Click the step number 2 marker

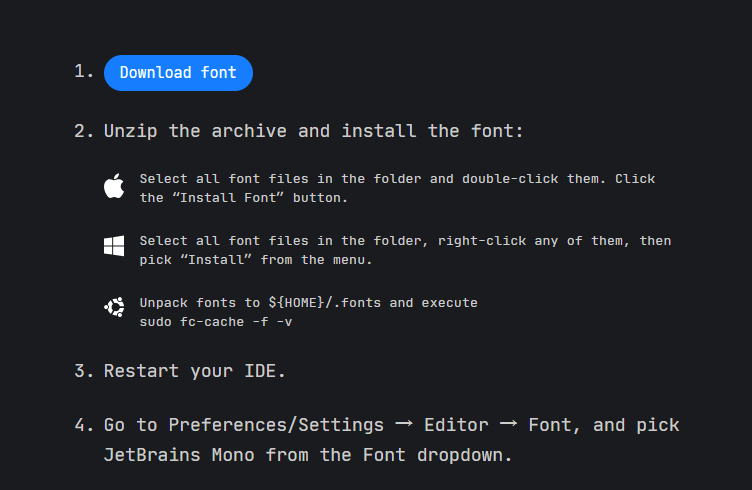tap(83, 131)
